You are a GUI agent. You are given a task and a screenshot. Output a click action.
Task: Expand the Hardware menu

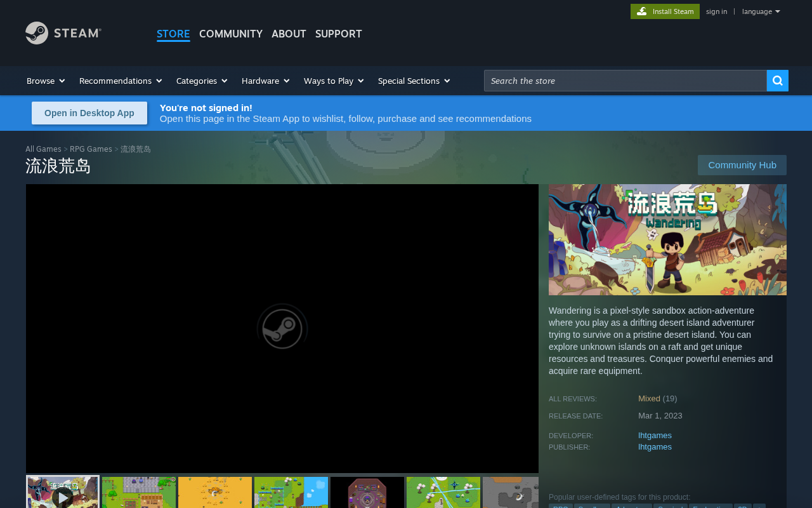265,81
